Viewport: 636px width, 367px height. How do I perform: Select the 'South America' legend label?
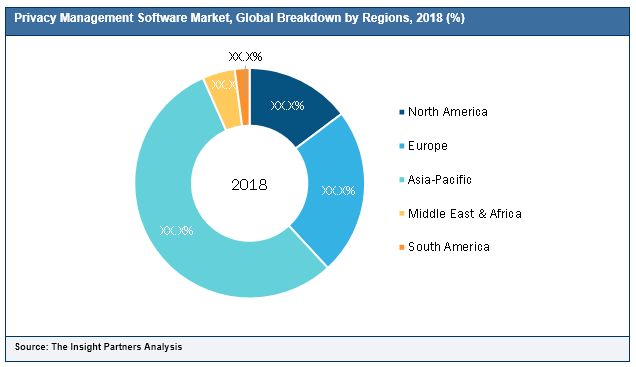449,247
